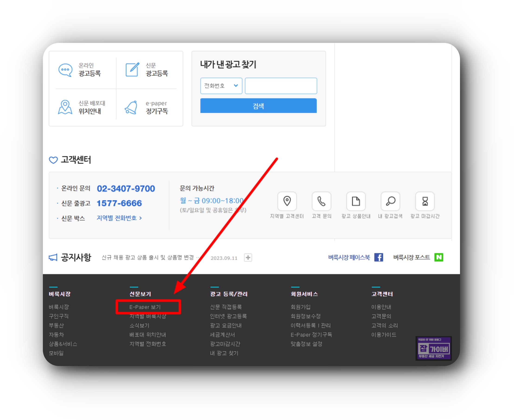Image resolution: width=514 pixels, height=420 pixels.
Task: Expand notices with the plus button
Action: (248, 258)
